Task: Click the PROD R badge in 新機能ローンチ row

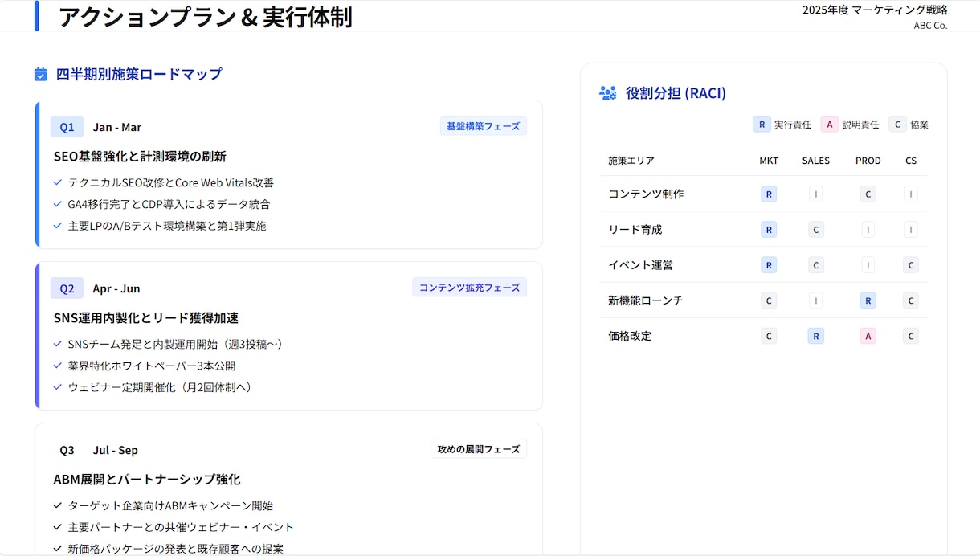Action: tap(868, 300)
